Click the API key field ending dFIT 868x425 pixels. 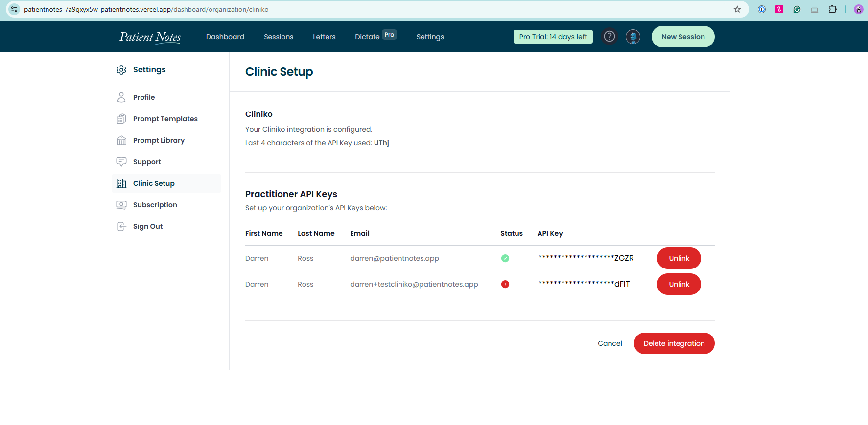tap(590, 284)
